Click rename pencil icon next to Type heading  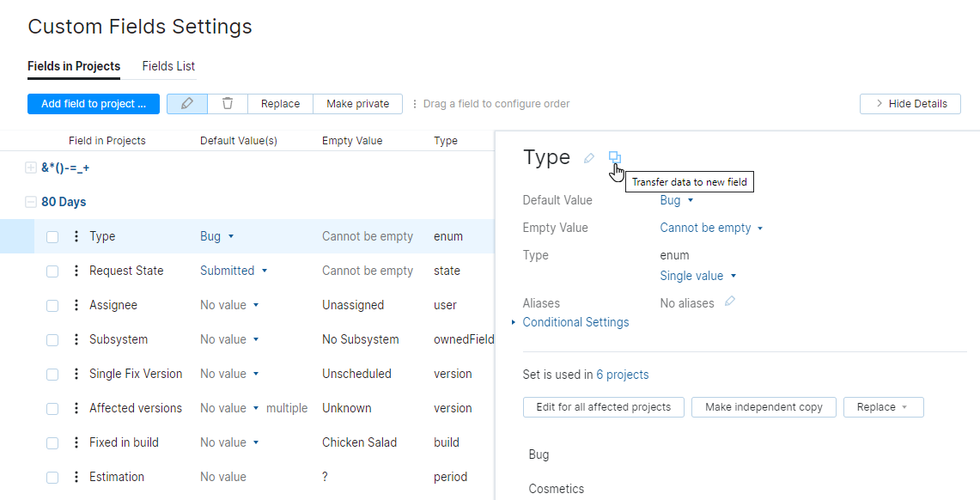(x=589, y=158)
